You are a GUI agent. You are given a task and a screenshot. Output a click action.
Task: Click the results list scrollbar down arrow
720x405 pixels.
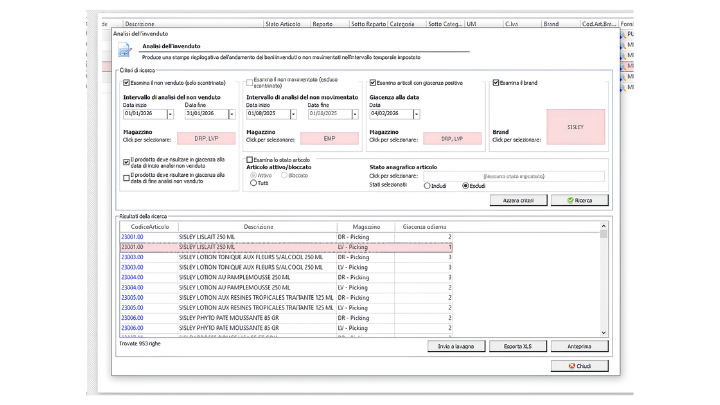(603, 332)
